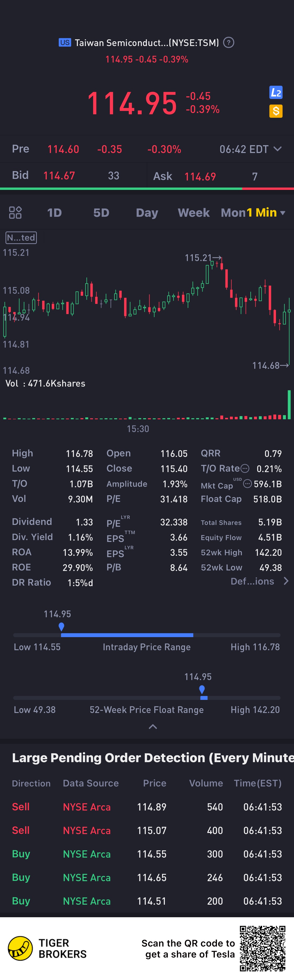Select the 5D chart tab
The image size is (294, 980).
point(101,213)
